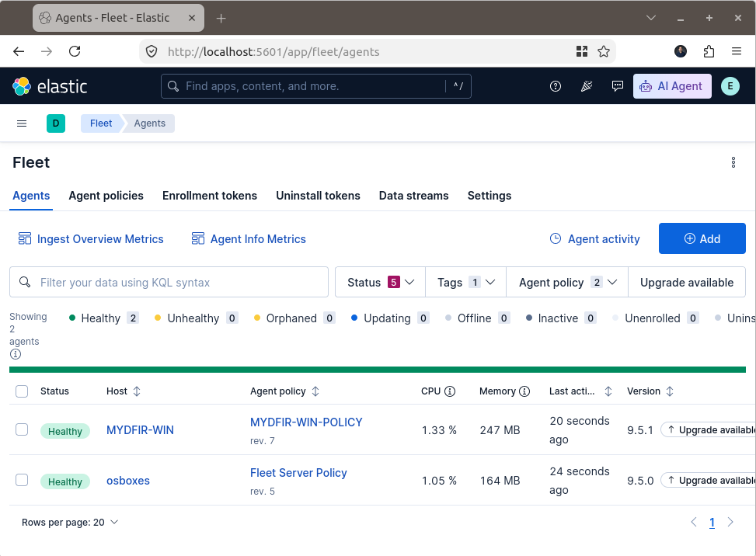Open the help menu icon
Screen dimensions: 756x556
(x=556, y=86)
